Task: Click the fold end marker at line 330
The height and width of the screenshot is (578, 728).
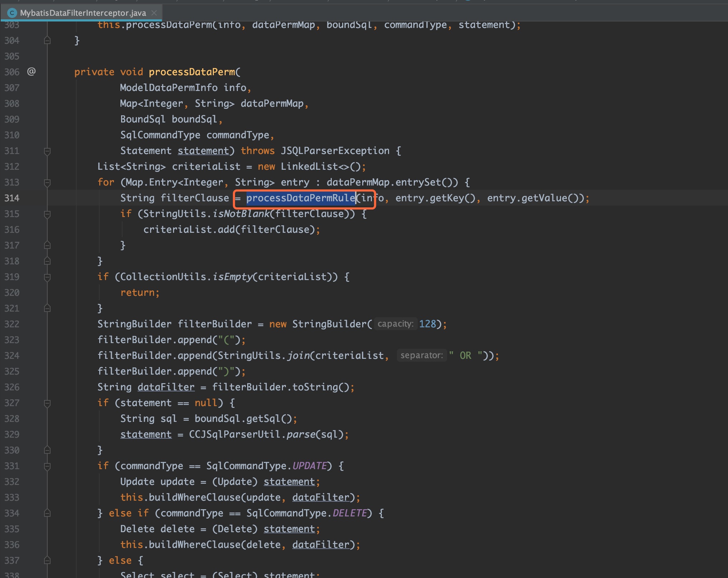Action: point(47,450)
